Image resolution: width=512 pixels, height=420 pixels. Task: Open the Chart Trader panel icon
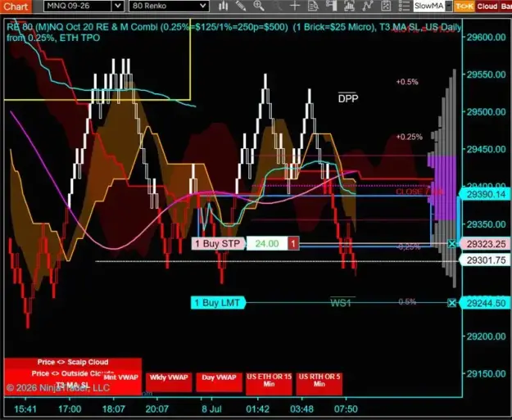tap(332, 6)
